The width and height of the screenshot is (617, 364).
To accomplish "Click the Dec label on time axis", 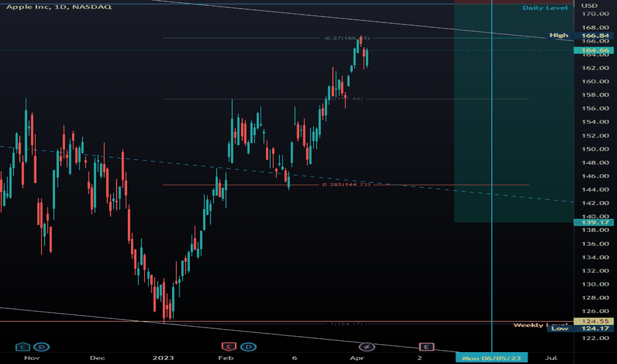I will point(97,357).
